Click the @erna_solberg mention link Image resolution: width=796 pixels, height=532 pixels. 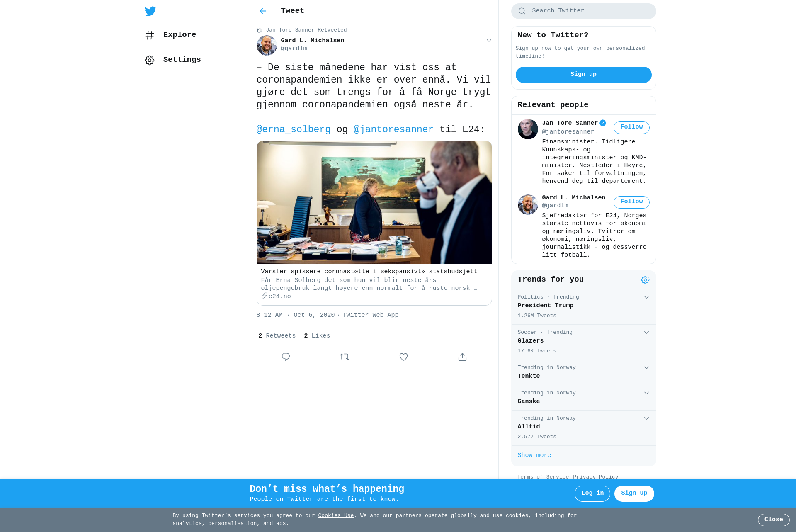(294, 129)
